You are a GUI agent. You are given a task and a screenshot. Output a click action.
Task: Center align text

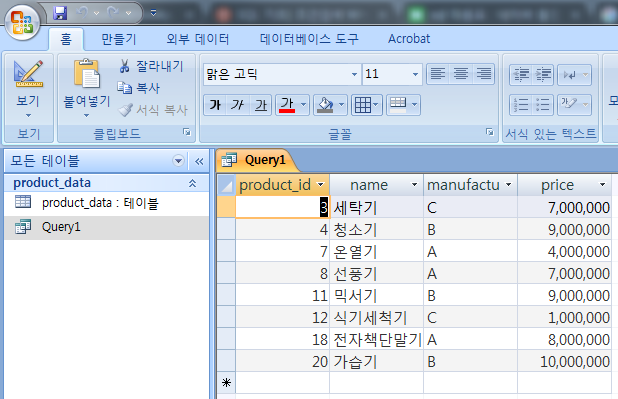click(x=461, y=74)
